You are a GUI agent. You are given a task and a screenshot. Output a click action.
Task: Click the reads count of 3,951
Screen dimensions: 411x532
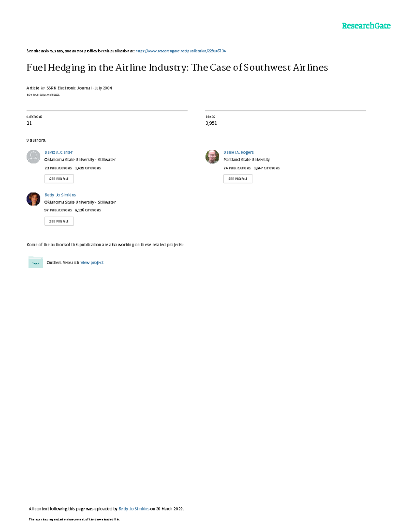[x=211, y=123]
